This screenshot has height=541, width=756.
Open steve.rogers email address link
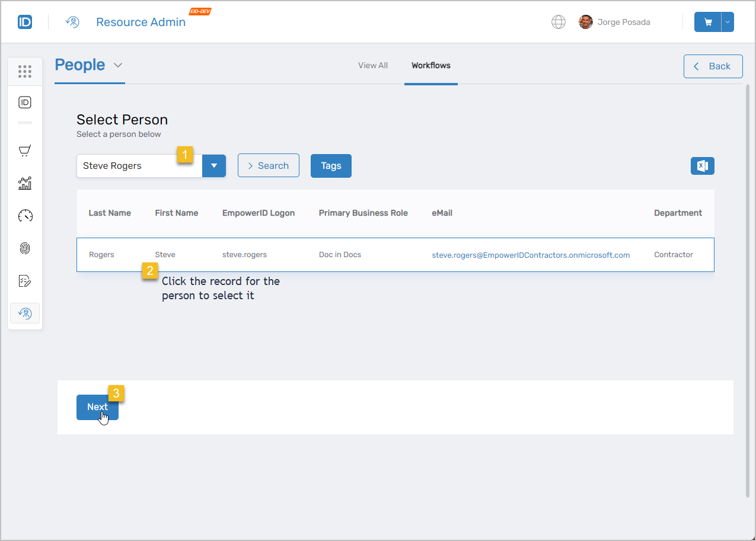point(531,254)
